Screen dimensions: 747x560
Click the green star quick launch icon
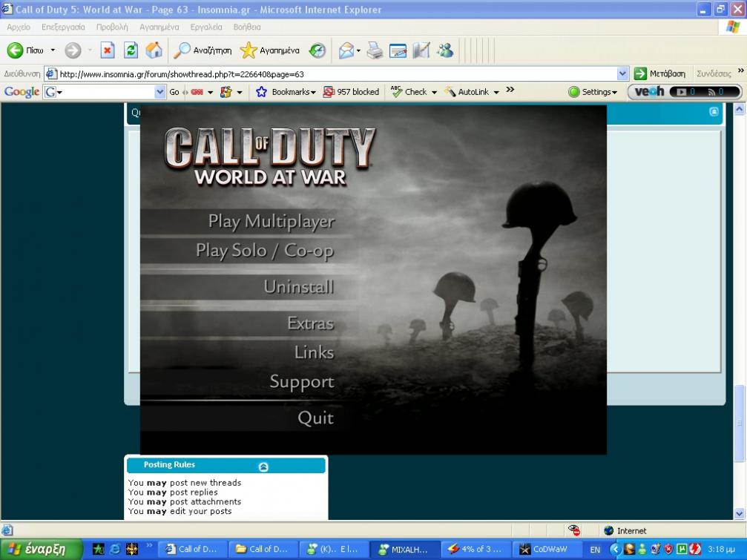point(99,549)
